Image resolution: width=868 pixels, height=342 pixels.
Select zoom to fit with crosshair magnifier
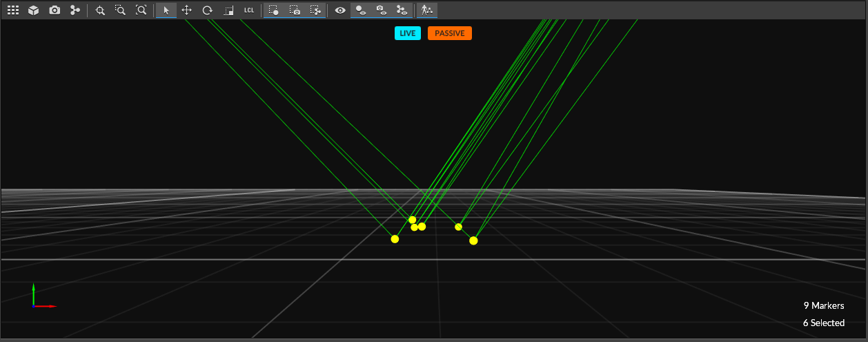[100, 10]
